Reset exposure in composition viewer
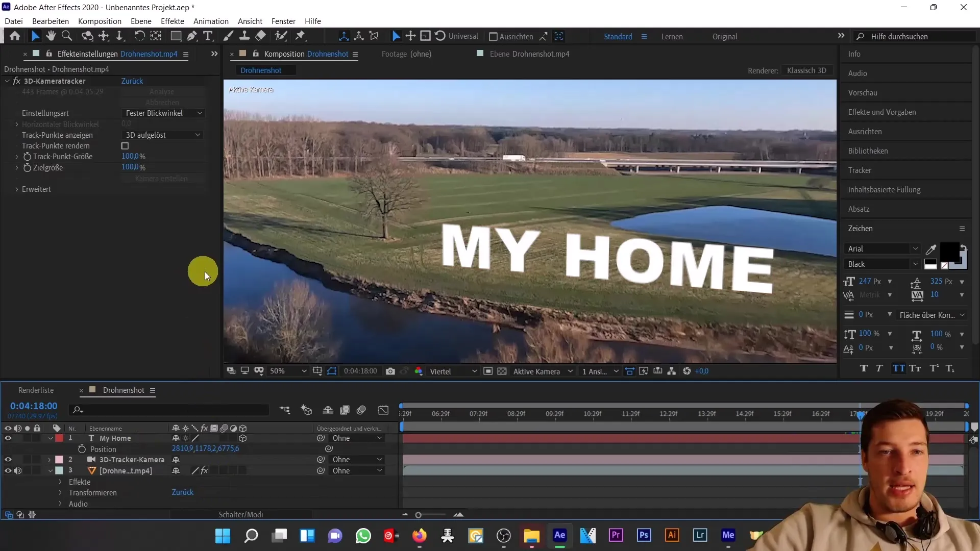 coord(687,371)
